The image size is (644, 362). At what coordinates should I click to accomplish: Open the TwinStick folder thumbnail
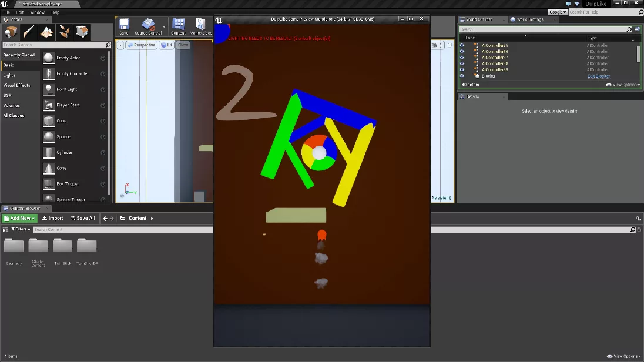62,245
